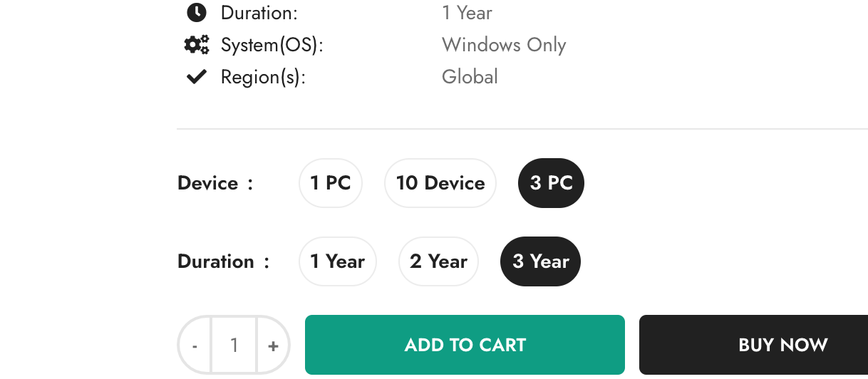Click the Global region value
This screenshot has height=379, width=868.
470,77
